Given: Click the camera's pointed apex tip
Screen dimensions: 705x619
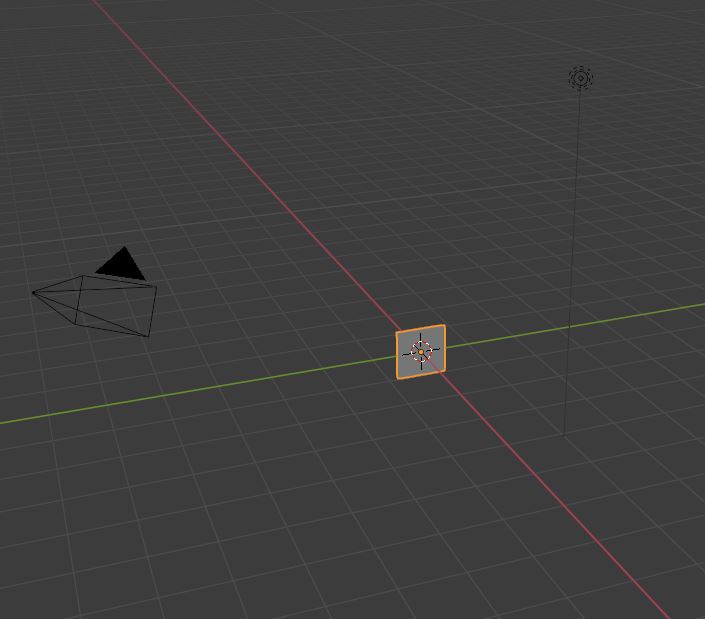Looking at the screenshot, I should click(x=35, y=293).
